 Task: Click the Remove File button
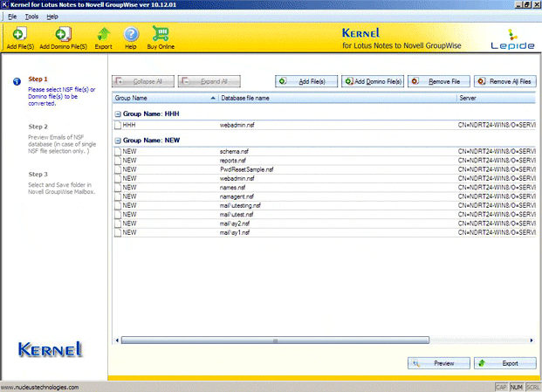pyautogui.click(x=439, y=81)
